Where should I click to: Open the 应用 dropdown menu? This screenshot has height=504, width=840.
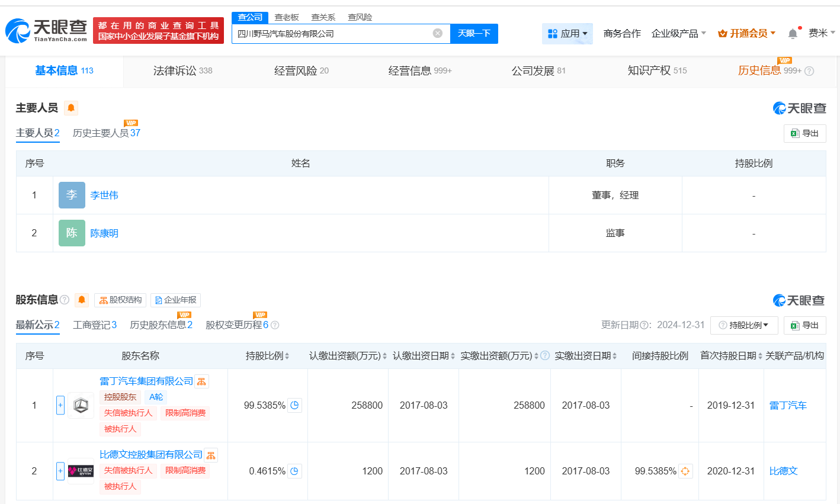(568, 33)
